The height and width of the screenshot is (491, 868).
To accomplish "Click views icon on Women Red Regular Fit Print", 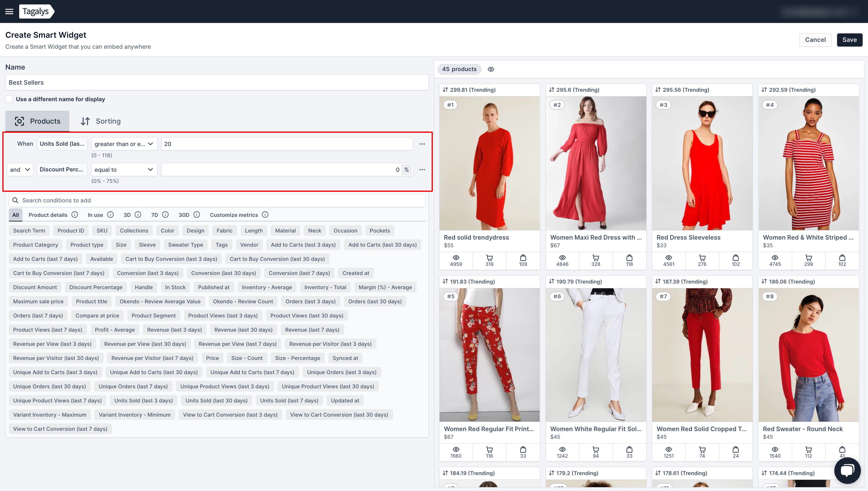I will point(456,449).
